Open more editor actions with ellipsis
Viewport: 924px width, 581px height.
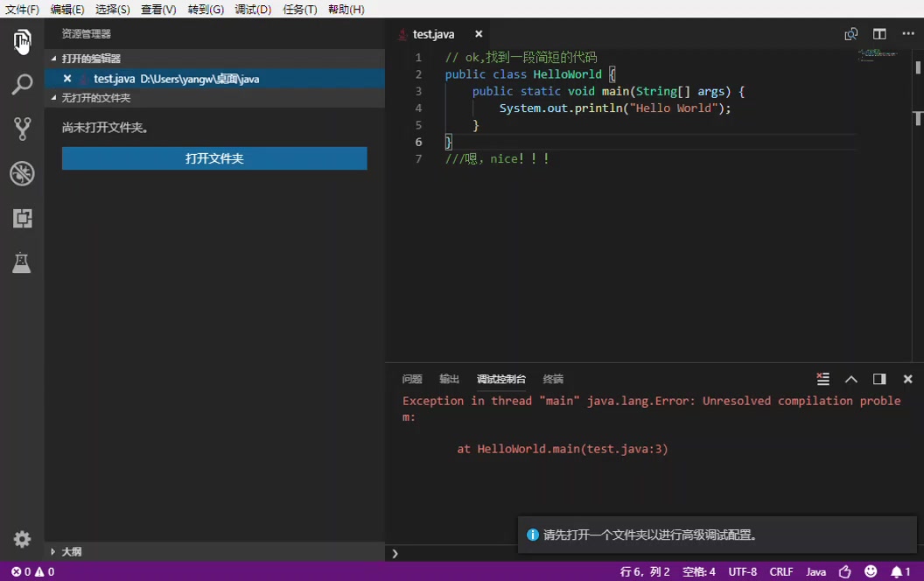click(906, 34)
